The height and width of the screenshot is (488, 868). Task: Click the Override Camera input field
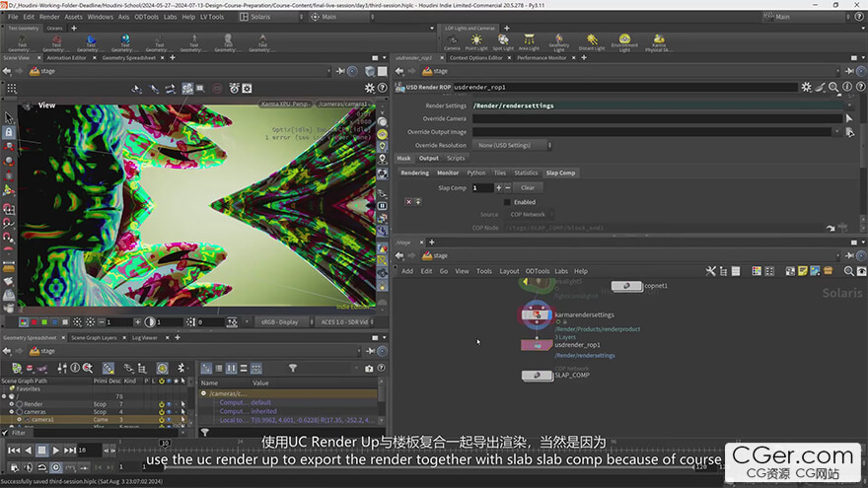[x=657, y=118]
